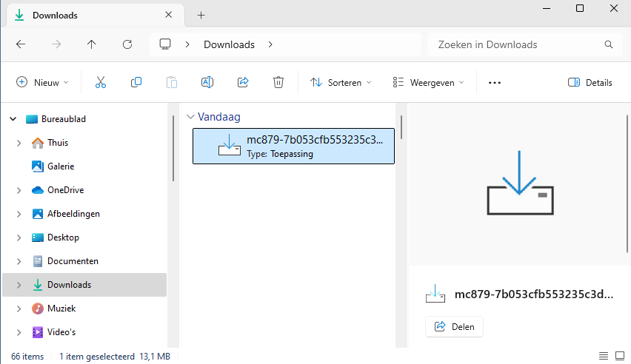The image size is (631, 364).
Task: Collapse the Bureaublad tree node
Action: click(13, 119)
